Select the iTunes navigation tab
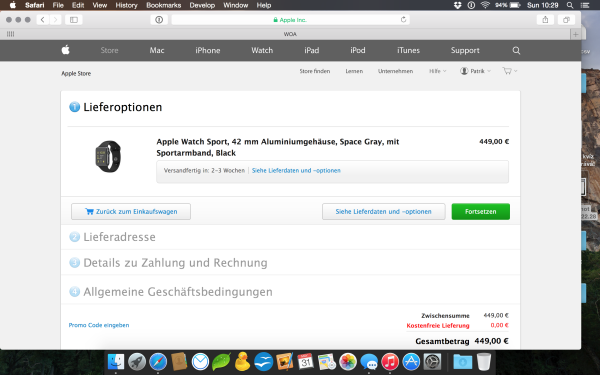600x375 pixels. tap(408, 51)
